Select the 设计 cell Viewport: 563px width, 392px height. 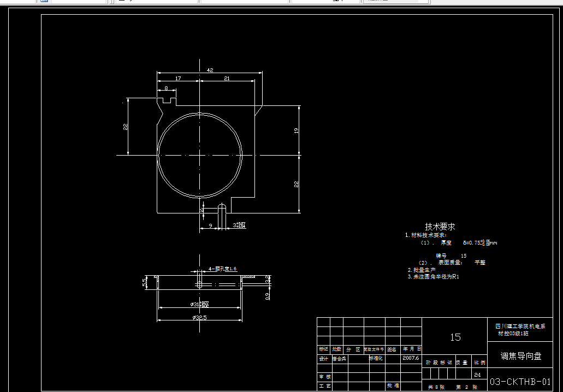click(x=324, y=359)
